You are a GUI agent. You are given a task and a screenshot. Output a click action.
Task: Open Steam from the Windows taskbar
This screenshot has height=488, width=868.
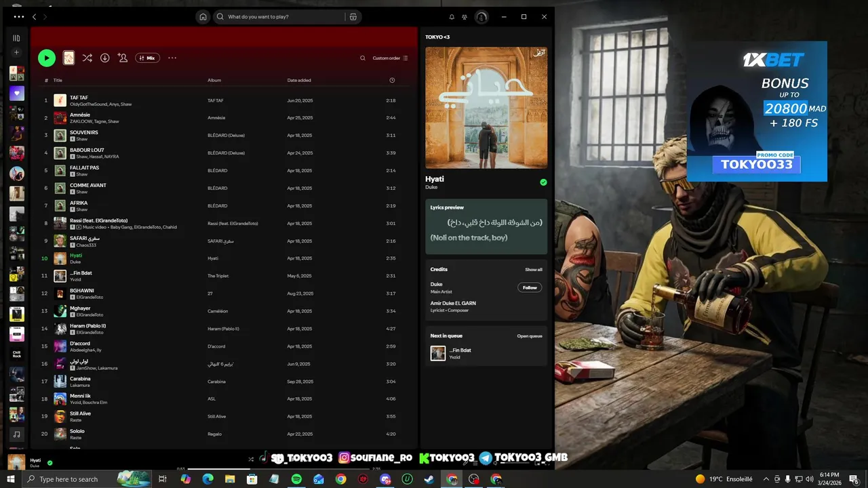430,479
